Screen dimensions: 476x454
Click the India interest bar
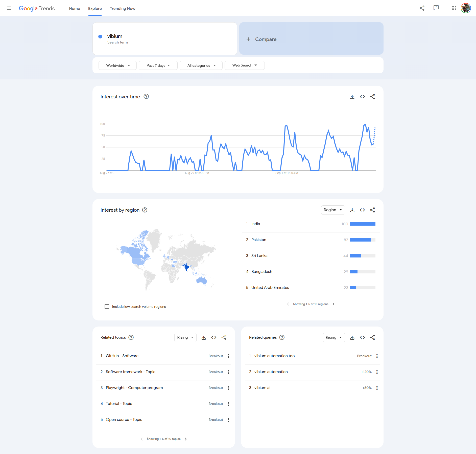click(363, 224)
